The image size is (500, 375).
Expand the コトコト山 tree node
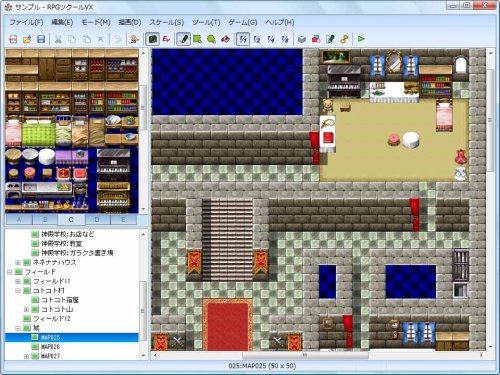click(x=26, y=310)
